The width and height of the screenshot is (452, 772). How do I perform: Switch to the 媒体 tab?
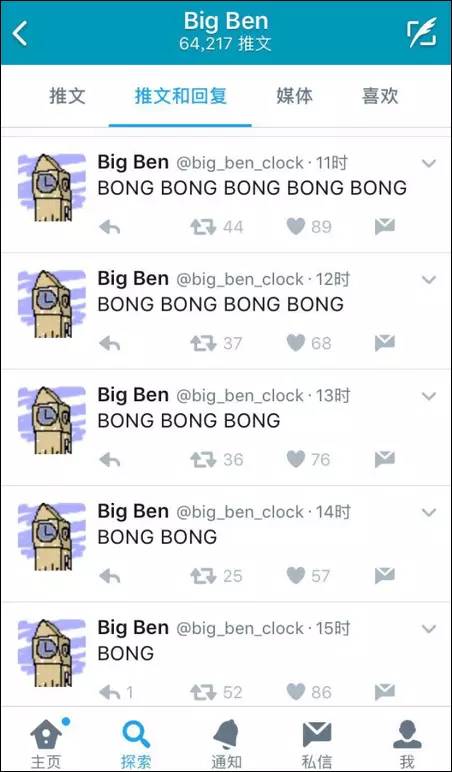tap(294, 96)
